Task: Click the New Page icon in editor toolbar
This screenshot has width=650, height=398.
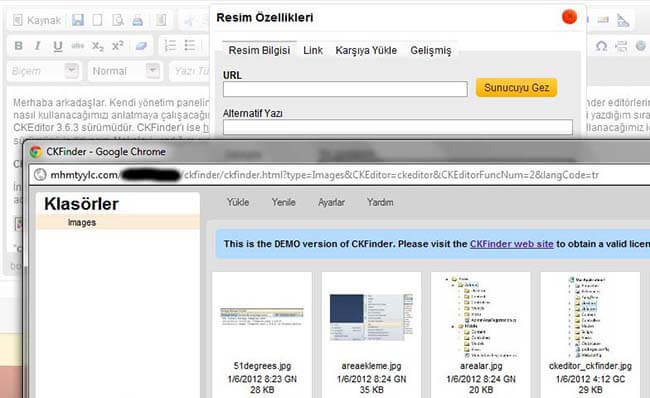Action: pos(97,20)
